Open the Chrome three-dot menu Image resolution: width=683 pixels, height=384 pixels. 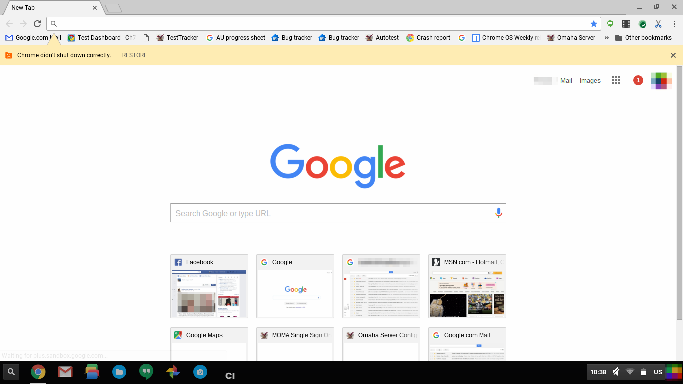[674, 24]
